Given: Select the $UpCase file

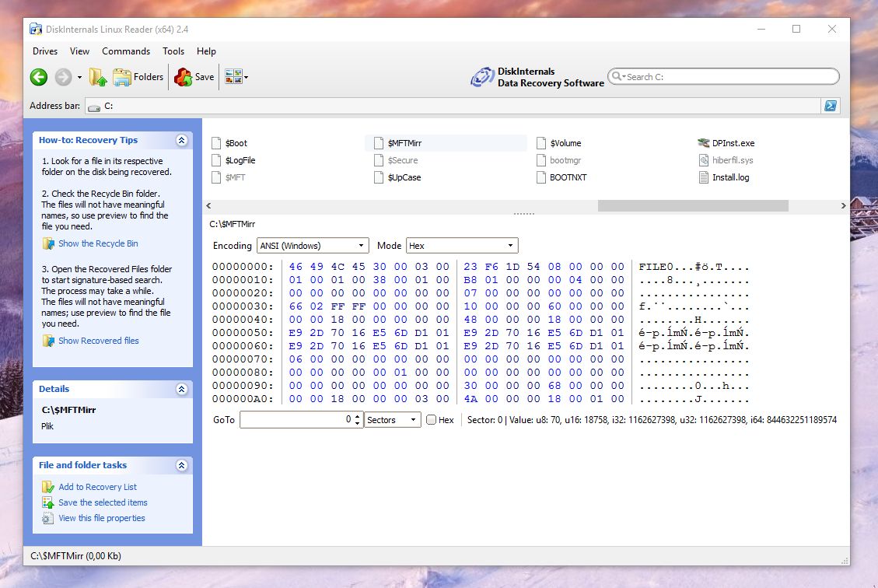Looking at the screenshot, I should tap(397, 177).
